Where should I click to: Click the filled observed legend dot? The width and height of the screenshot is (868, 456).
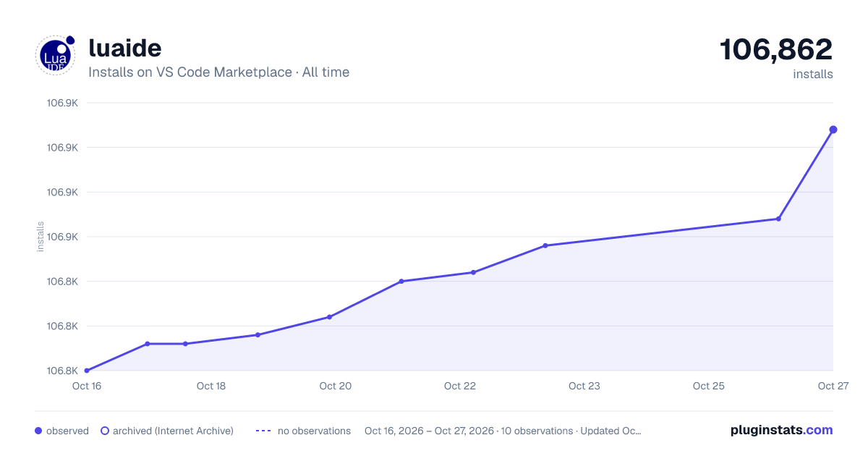click(x=38, y=431)
